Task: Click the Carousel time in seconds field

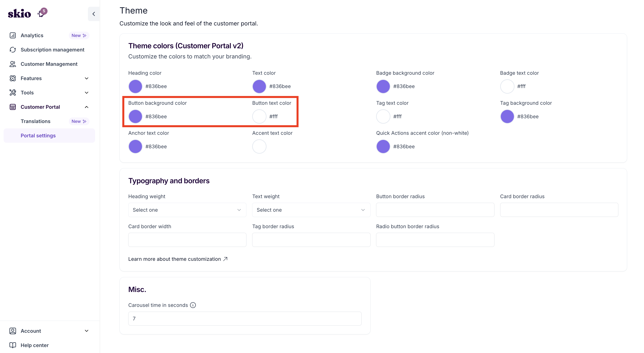Action: pos(245,319)
